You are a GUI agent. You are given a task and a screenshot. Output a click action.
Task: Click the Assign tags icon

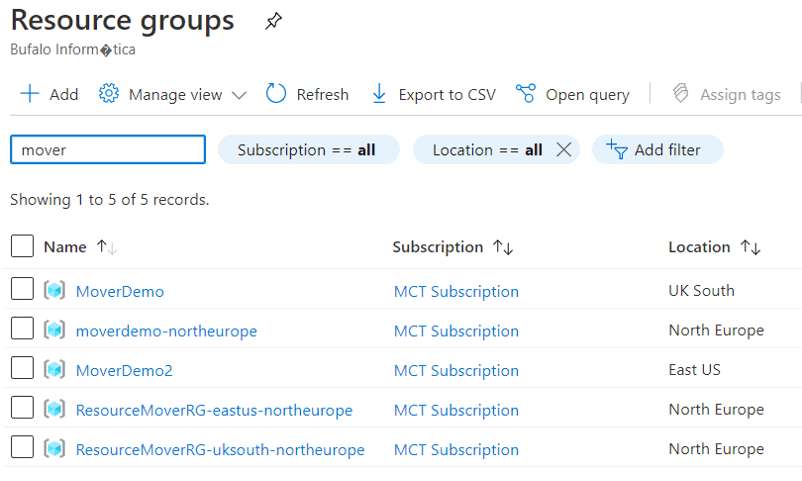[680, 94]
